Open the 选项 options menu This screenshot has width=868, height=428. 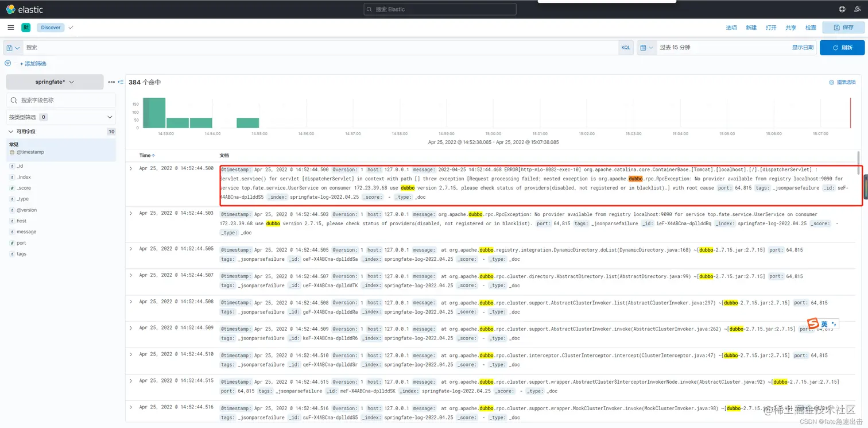tap(731, 28)
